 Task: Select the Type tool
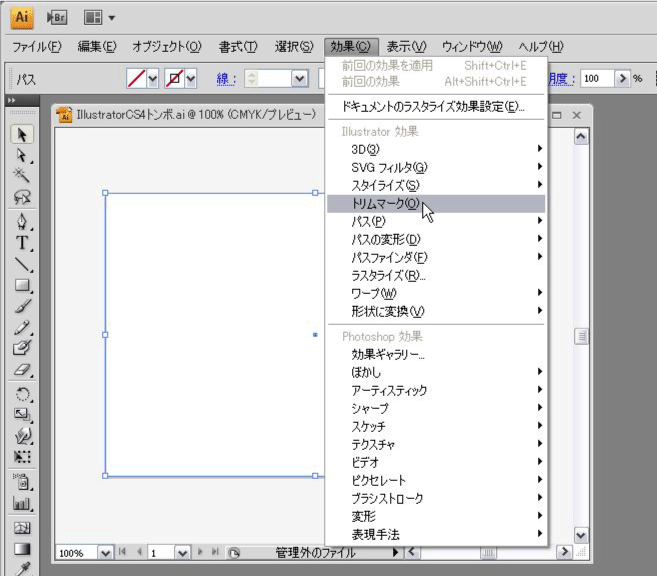(22, 243)
